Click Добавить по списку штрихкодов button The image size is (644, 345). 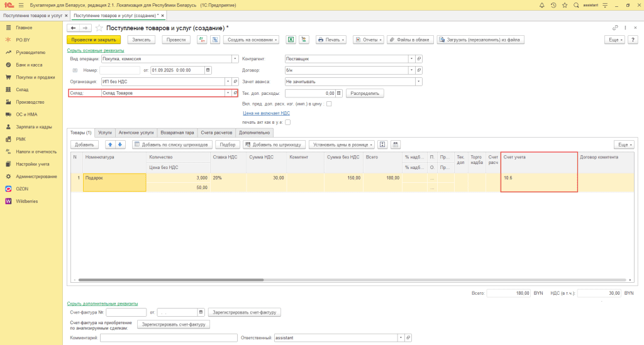click(x=172, y=145)
